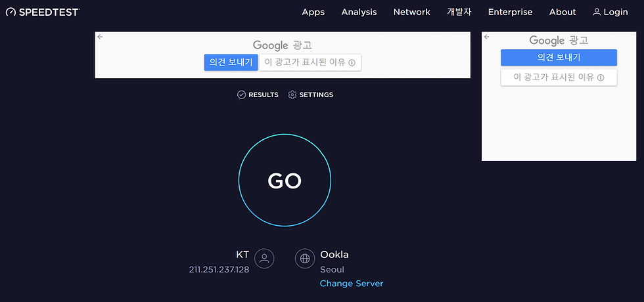Click the info icon in top banner ad
The height and width of the screenshot is (302, 644).
coord(352,63)
